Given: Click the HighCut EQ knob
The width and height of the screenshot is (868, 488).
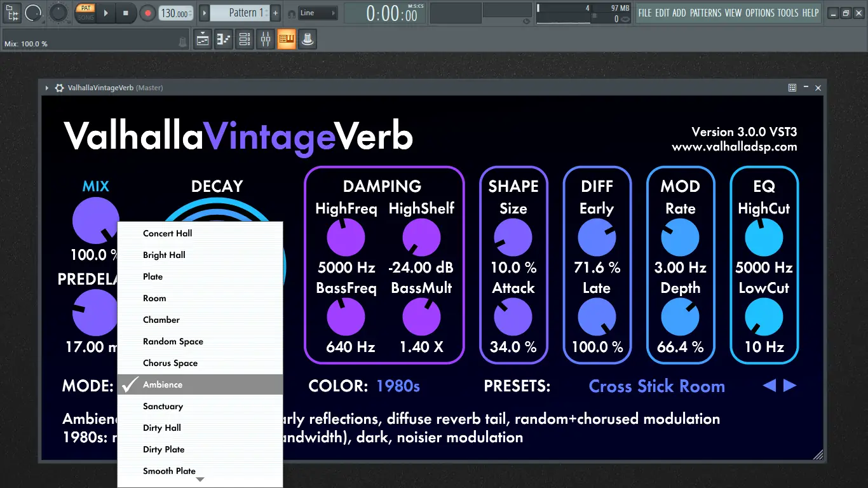Looking at the screenshot, I should point(764,238).
